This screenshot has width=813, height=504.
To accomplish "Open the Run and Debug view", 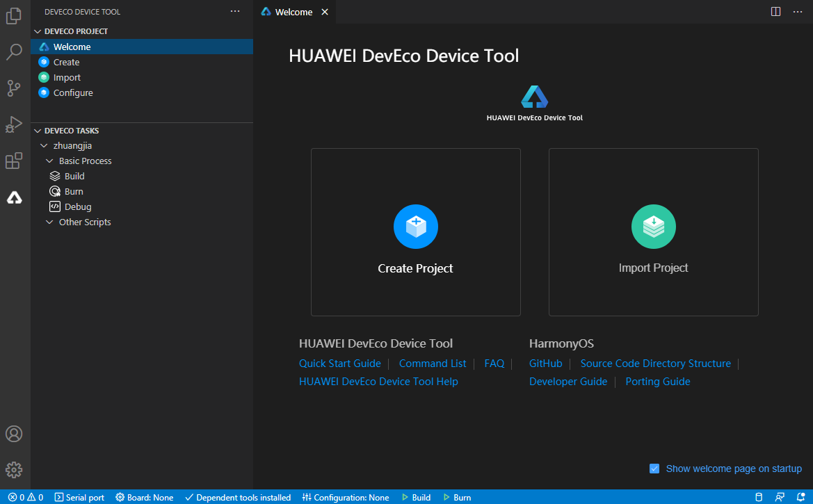I will pyautogui.click(x=14, y=124).
